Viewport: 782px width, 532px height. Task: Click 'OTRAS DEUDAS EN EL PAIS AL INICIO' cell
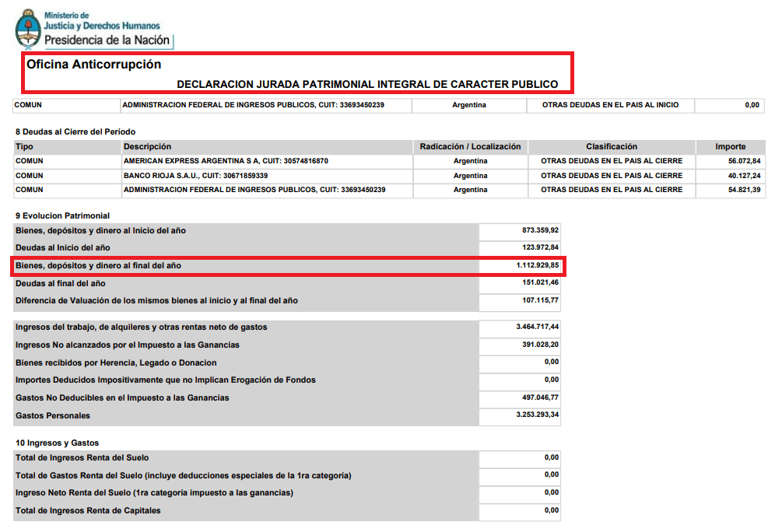[x=611, y=105]
